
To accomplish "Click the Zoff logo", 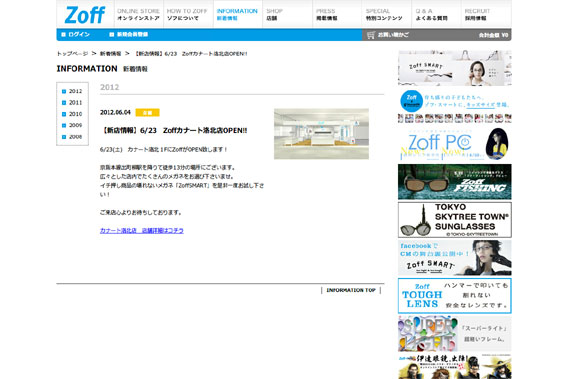I will 85,15.
